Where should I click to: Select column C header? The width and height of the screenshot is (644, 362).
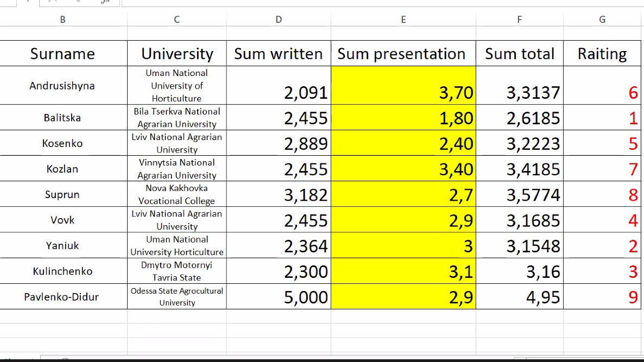[176, 20]
